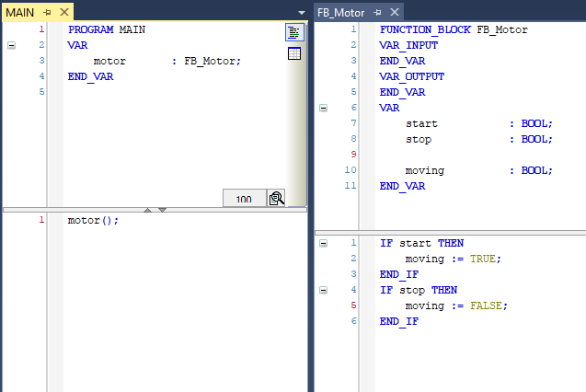Click the motor variable declaration line

pos(167,61)
